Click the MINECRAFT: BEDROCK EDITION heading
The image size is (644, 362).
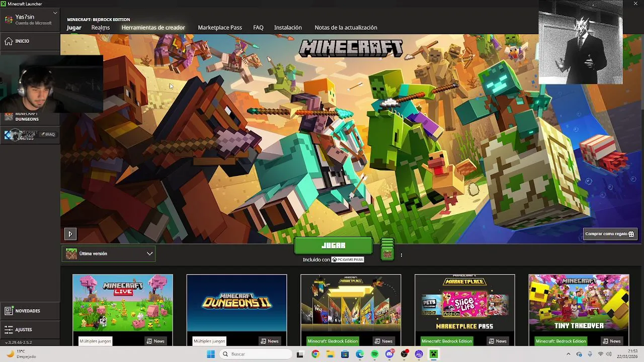(x=99, y=20)
